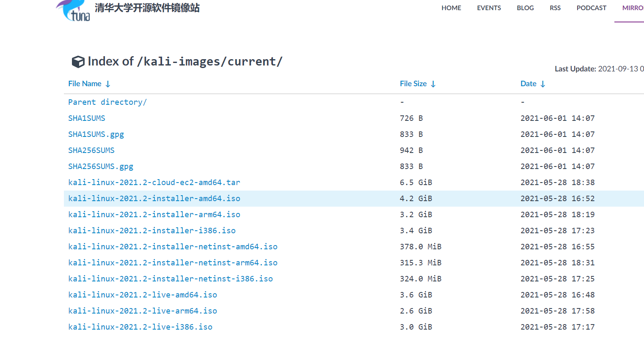Open the PODCAST menu item
The height and width of the screenshot is (352, 644).
coord(592,8)
